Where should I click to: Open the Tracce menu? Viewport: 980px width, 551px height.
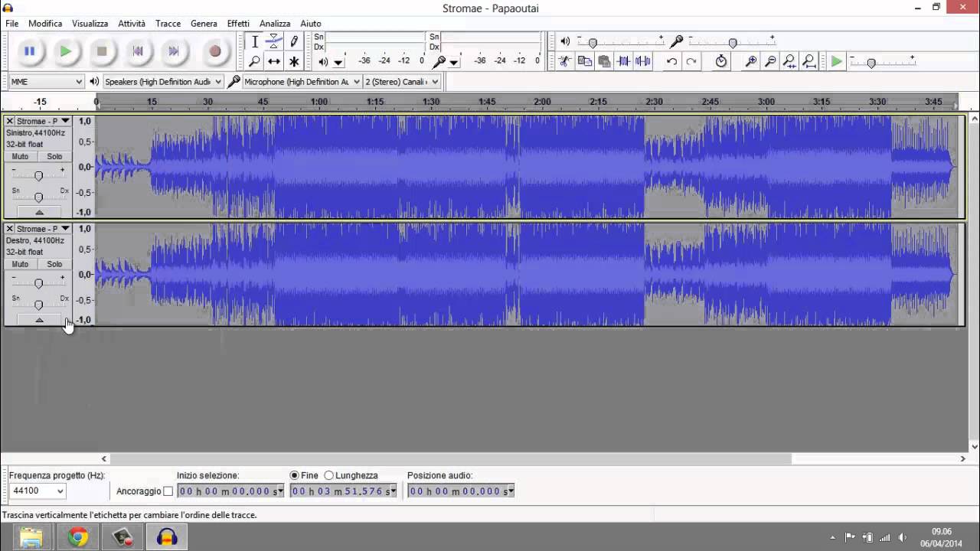[x=168, y=24]
